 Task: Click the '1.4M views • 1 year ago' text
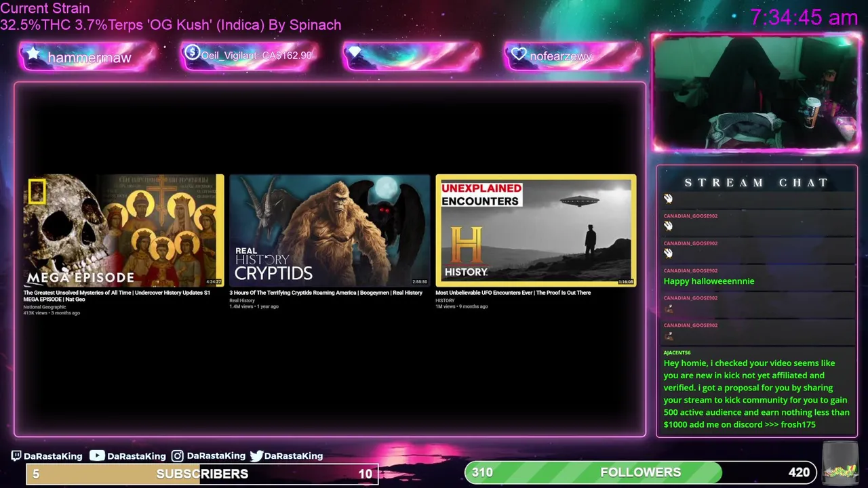pyautogui.click(x=254, y=306)
